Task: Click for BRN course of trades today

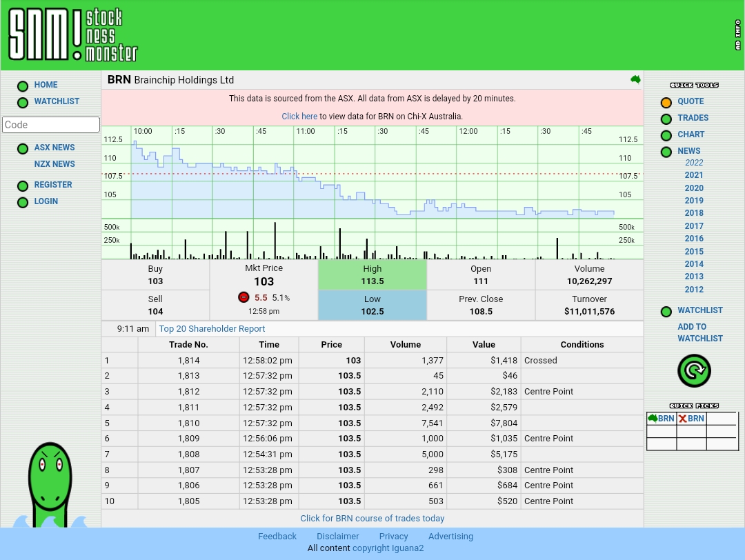Action: (372, 518)
